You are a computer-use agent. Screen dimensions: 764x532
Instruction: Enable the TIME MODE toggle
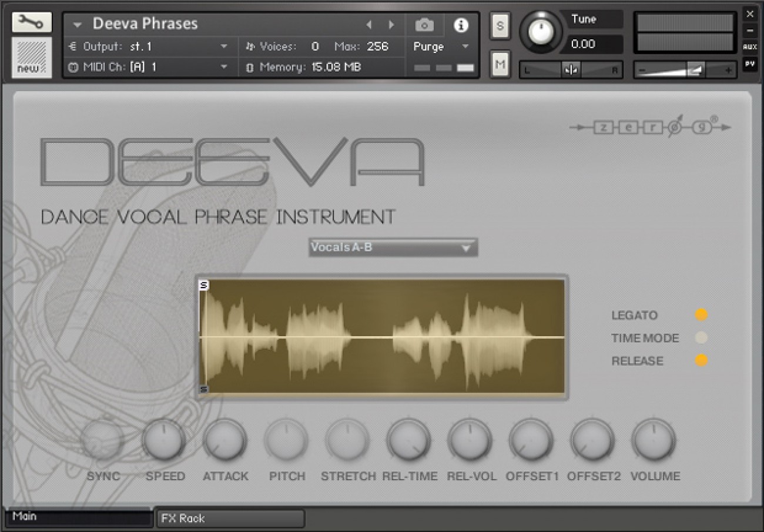point(701,338)
